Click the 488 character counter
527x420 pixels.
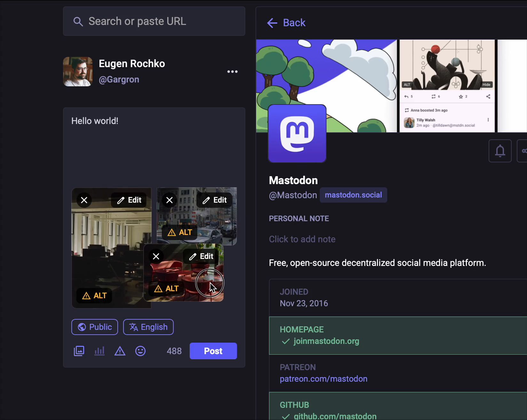[174, 351]
